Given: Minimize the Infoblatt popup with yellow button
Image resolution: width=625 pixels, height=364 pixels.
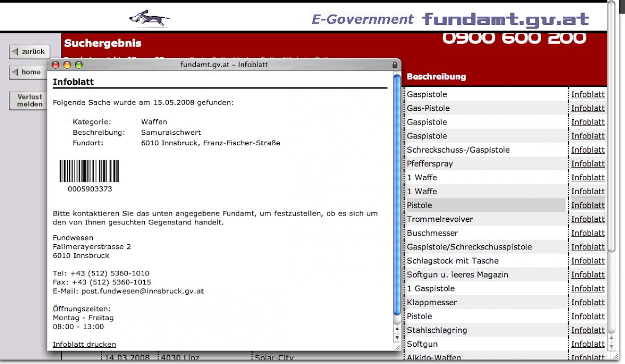Looking at the screenshot, I should [67, 65].
